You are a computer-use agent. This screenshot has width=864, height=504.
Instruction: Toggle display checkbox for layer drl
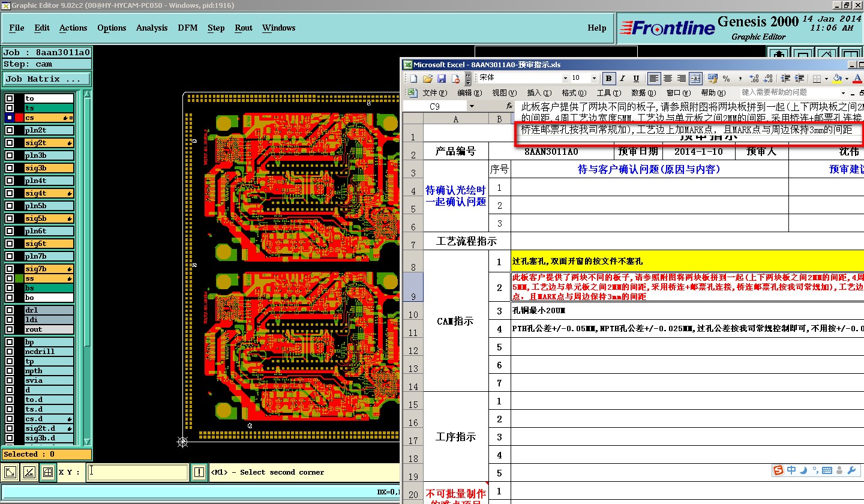pos(10,310)
